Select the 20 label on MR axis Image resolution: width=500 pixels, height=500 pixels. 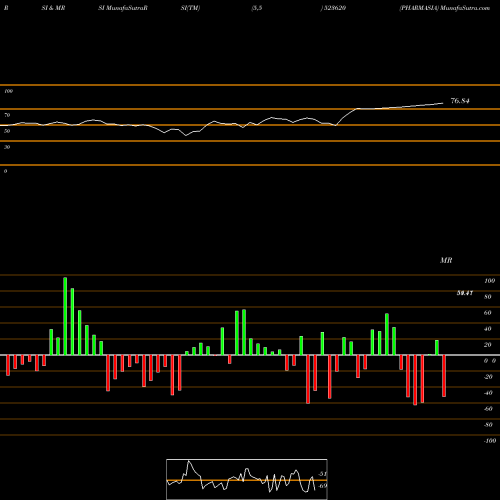coord(488,345)
